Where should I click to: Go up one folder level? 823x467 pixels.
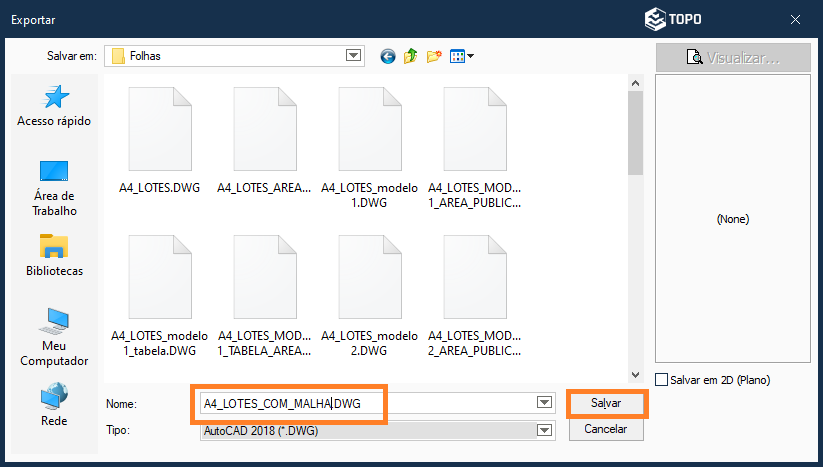pyautogui.click(x=411, y=56)
